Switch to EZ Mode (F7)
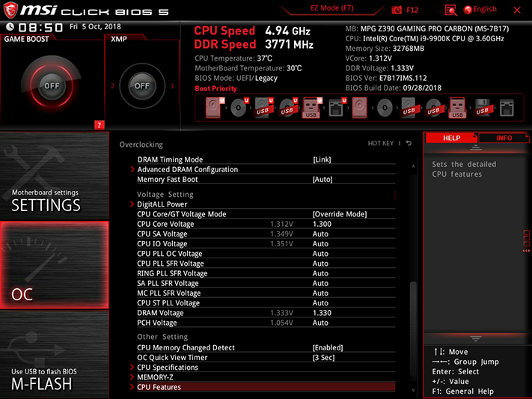 (332, 8)
